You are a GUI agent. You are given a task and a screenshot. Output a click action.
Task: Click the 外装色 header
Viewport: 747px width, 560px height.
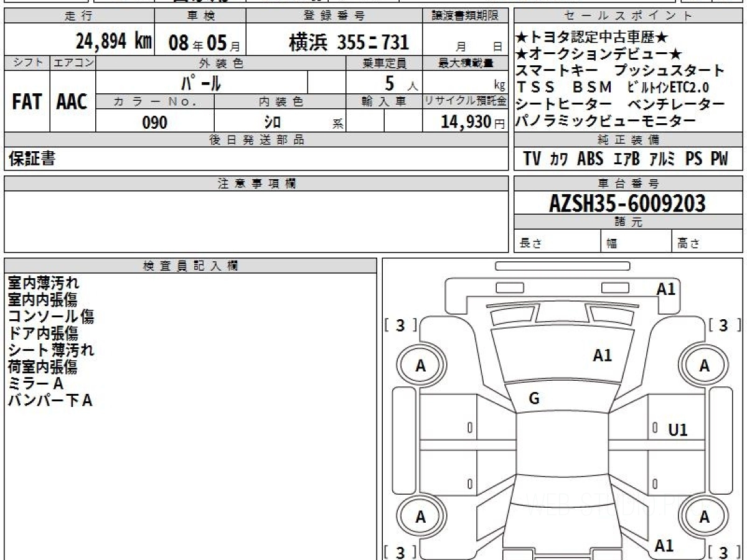pyautogui.click(x=221, y=63)
